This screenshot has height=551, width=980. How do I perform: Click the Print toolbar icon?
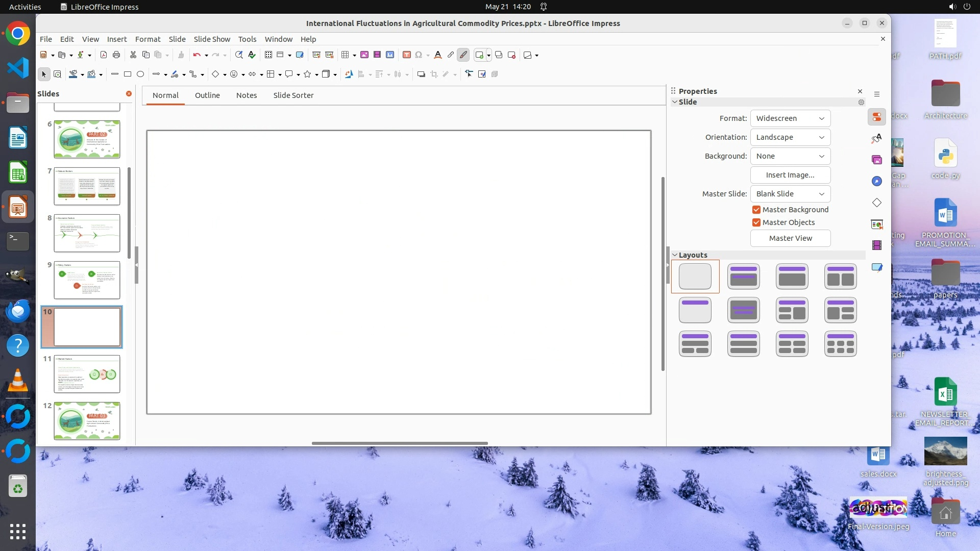click(x=116, y=55)
